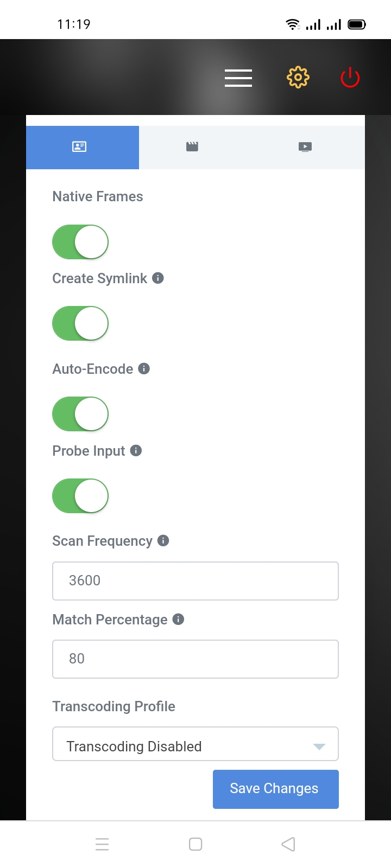Open the play-screen stream tab
The width and height of the screenshot is (391, 868).
(x=305, y=147)
